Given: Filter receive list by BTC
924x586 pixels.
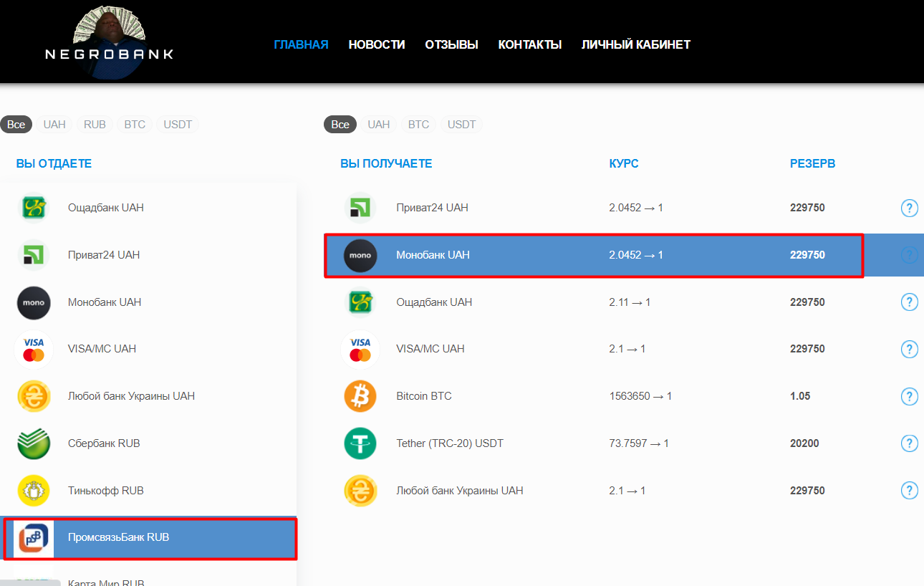Looking at the screenshot, I should [419, 125].
